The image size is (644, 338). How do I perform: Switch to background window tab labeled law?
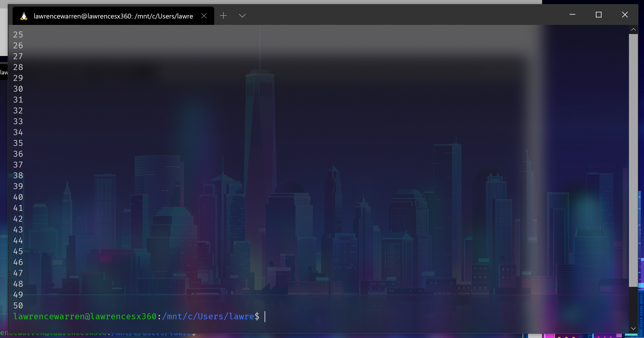coord(4,73)
